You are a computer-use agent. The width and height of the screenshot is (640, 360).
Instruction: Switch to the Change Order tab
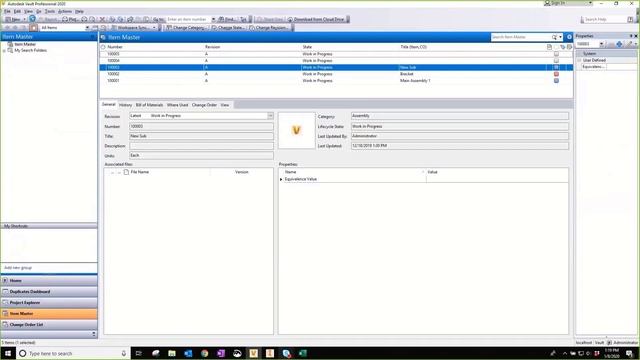coord(204,105)
